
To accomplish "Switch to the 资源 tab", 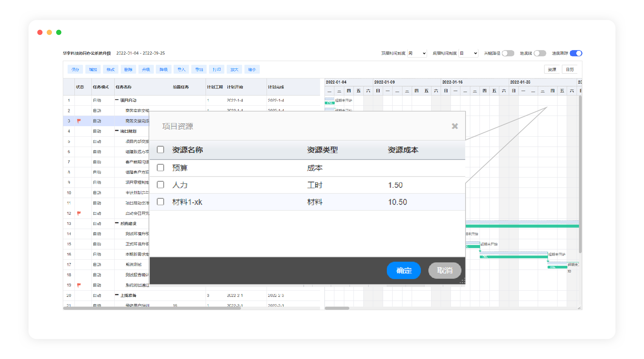I will [552, 70].
